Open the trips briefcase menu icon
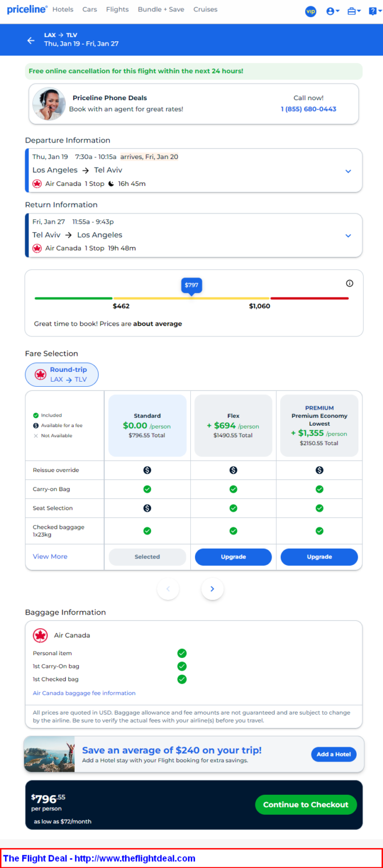Image resolution: width=383 pixels, height=868 pixels. click(354, 11)
